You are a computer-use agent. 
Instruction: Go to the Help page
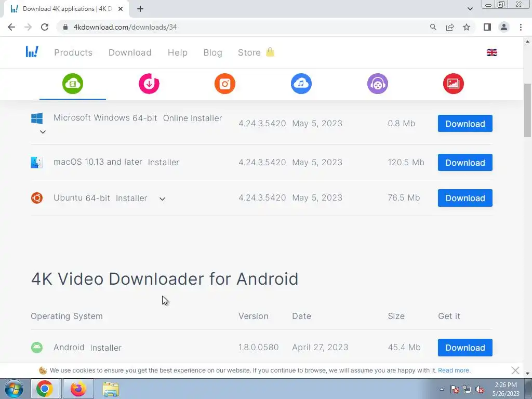tap(178, 52)
